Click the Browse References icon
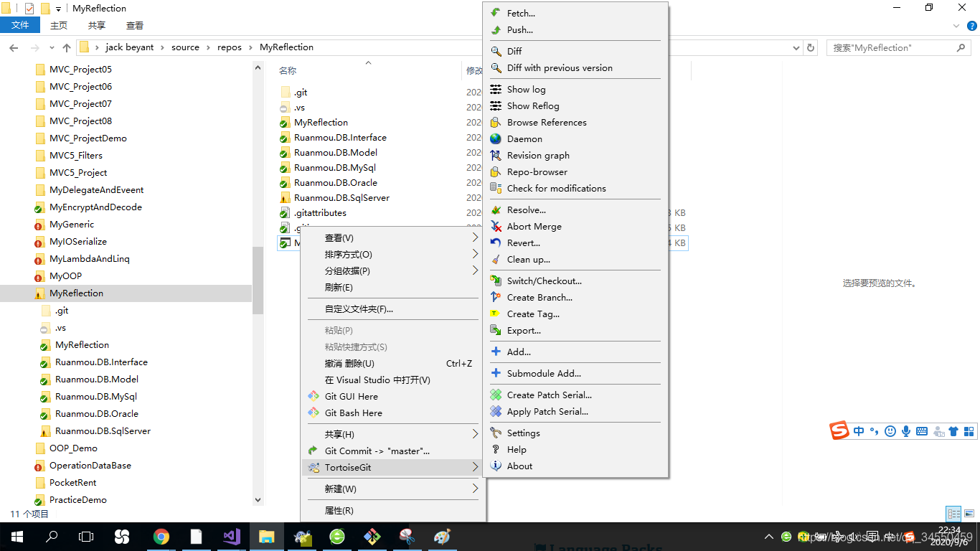Image resolution: width=980 pixels, height=551 pixels. click(x=496, y=122)
